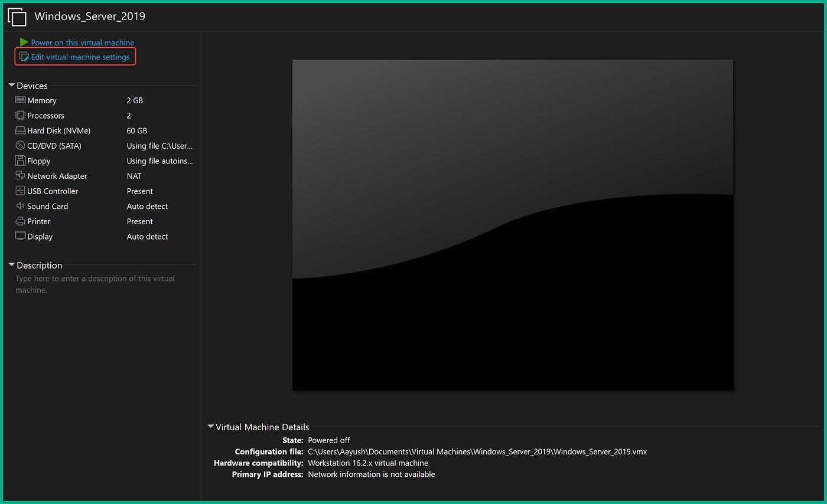
Task: Click the Hard Disk (NVMe) icon
Action: pos(20,130)
